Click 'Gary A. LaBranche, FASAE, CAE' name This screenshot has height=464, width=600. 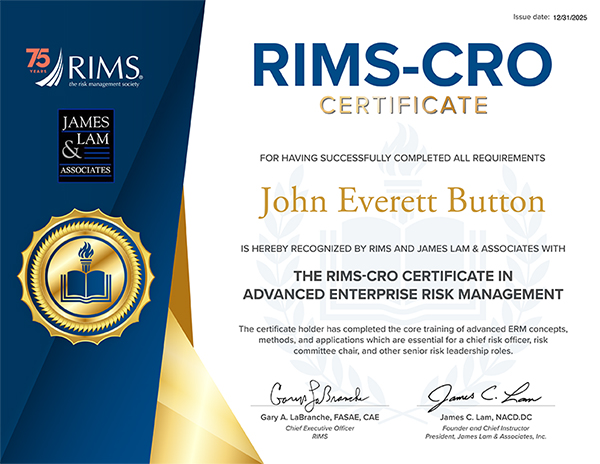(x=320, y=417)
